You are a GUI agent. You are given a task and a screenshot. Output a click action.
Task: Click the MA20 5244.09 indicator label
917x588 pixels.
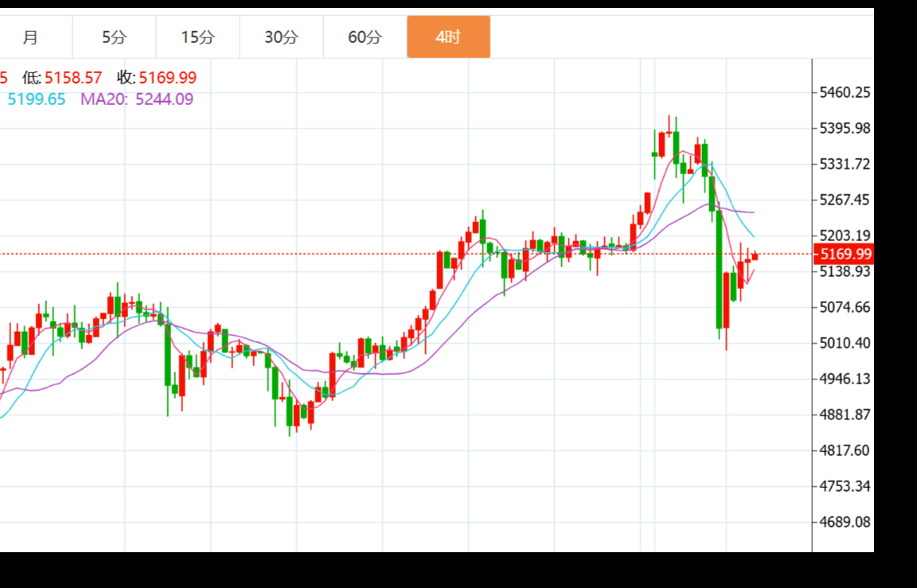click(136, 99)
